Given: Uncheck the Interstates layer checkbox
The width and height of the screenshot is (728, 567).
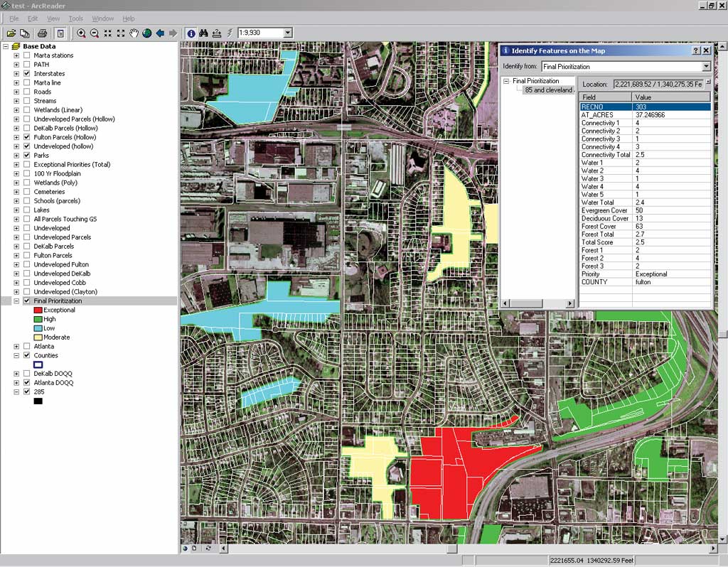Looking at the screenshot, I should point(26,73).
